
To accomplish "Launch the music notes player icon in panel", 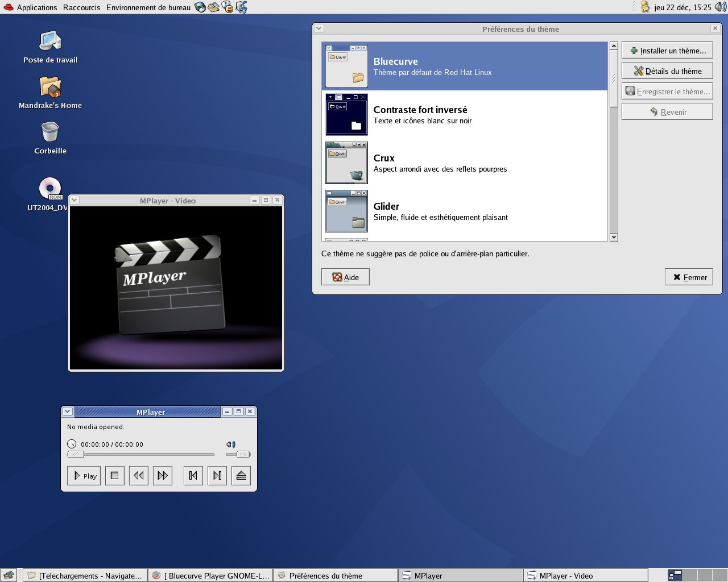I will (x=241, y=7).
